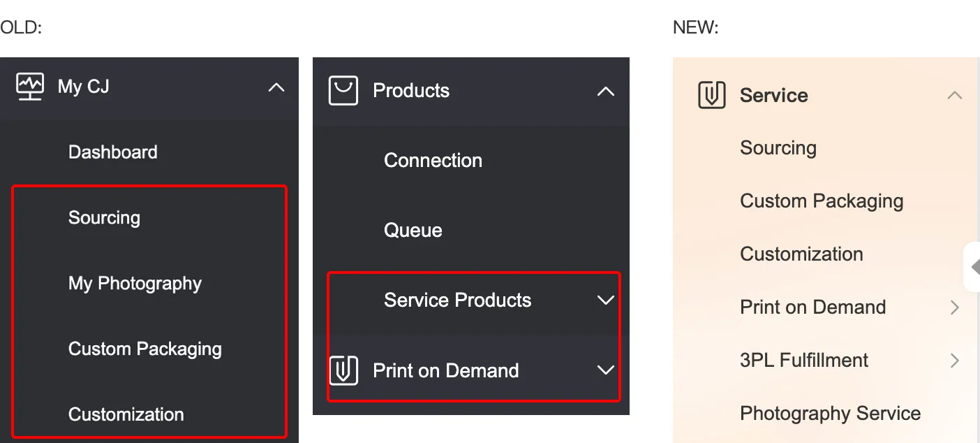980x443 pixels.
Task: Collapse the Products section chevron
Action: pos(605,92)
